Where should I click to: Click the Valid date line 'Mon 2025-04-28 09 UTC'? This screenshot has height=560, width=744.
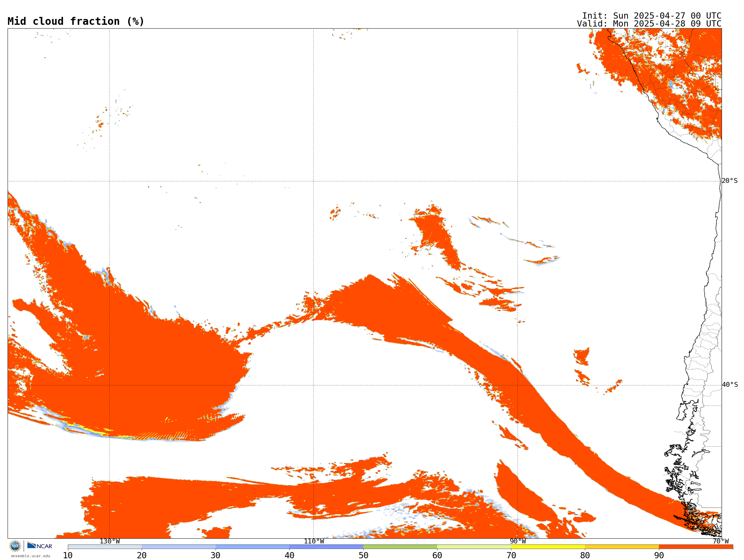point(667,24)
